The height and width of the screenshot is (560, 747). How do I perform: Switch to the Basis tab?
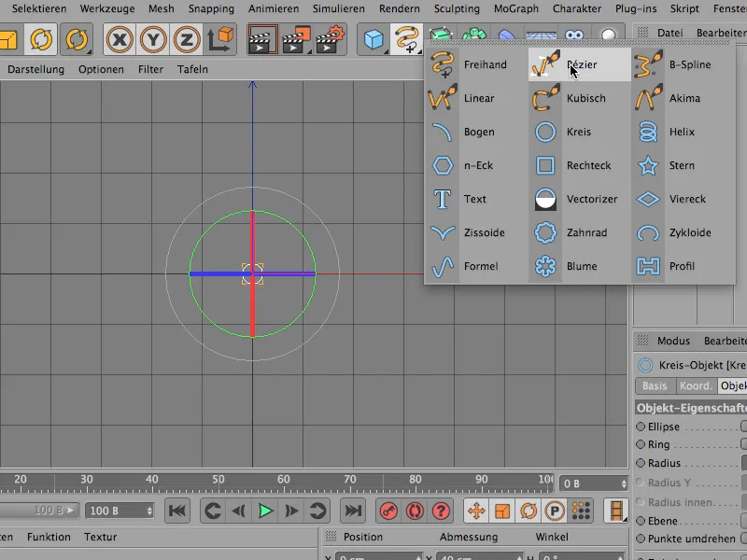pos(655,385)
